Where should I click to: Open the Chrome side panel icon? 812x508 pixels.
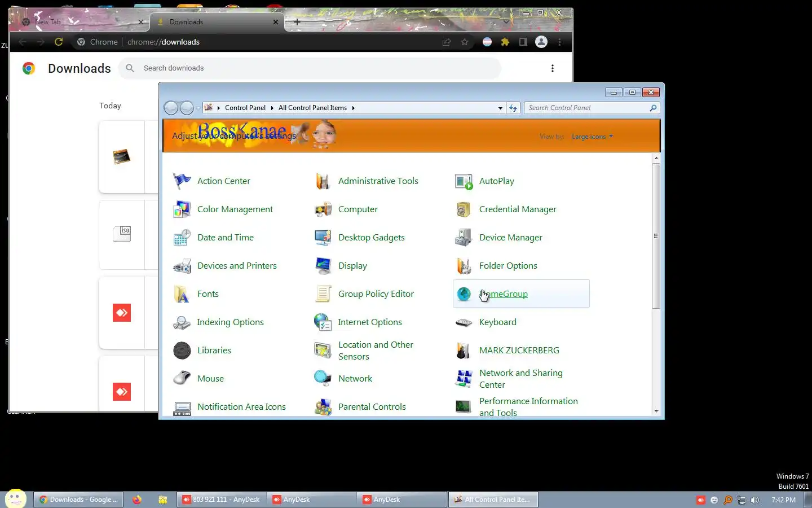coord(523,42)
